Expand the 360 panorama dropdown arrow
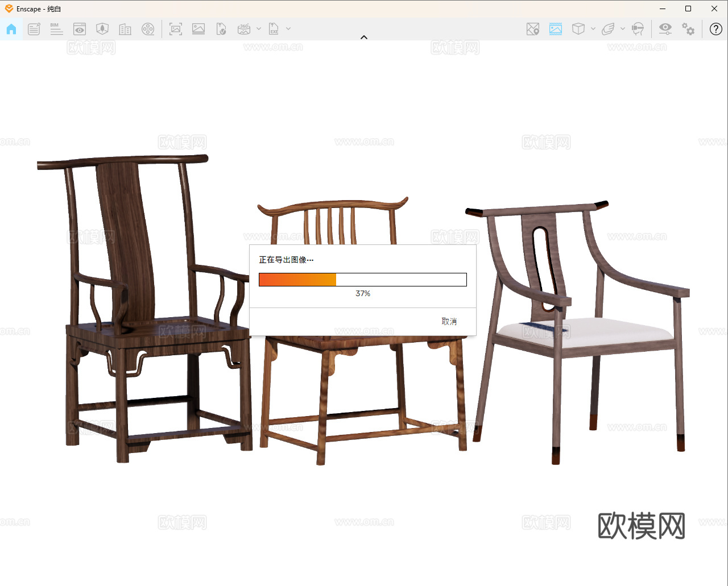The image size is (728, 586). point(259,29)
